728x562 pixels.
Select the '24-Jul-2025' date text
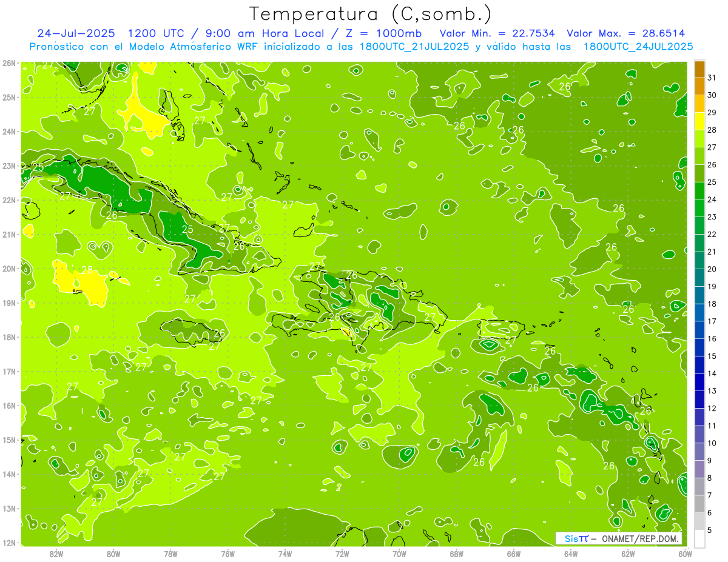(x=76, y=33)
